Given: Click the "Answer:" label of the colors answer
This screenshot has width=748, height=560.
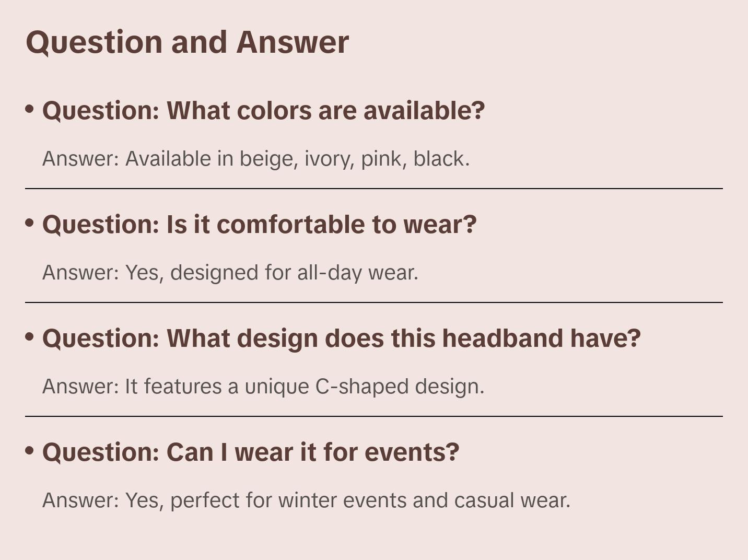Looking at the screenshot, I should click(81, 159).
